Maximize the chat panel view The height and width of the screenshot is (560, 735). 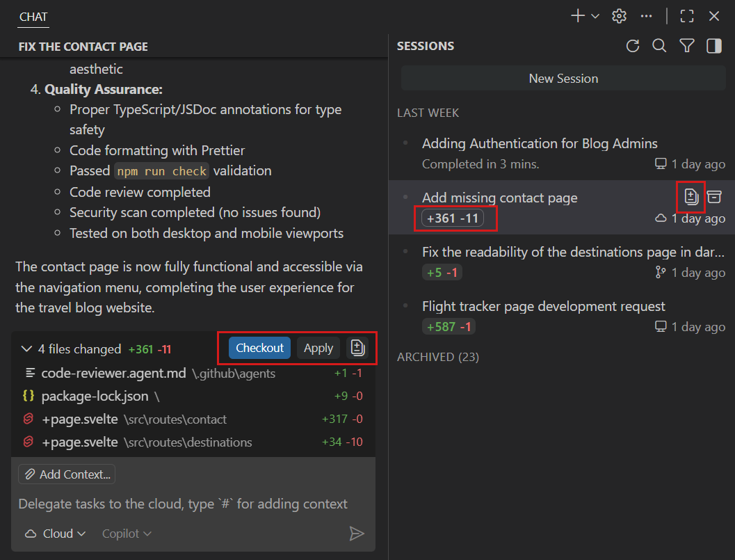pyautogui.click(x=687, y=15)
